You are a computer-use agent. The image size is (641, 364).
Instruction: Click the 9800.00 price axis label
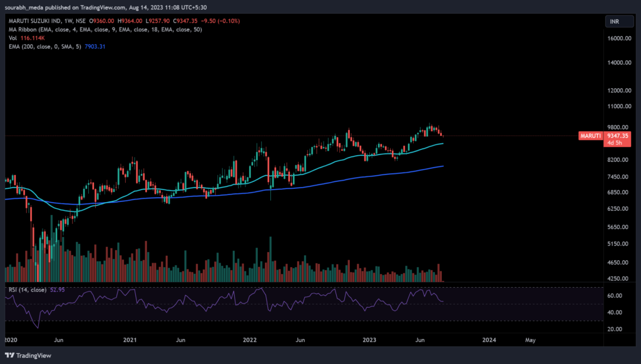(618, 128)
